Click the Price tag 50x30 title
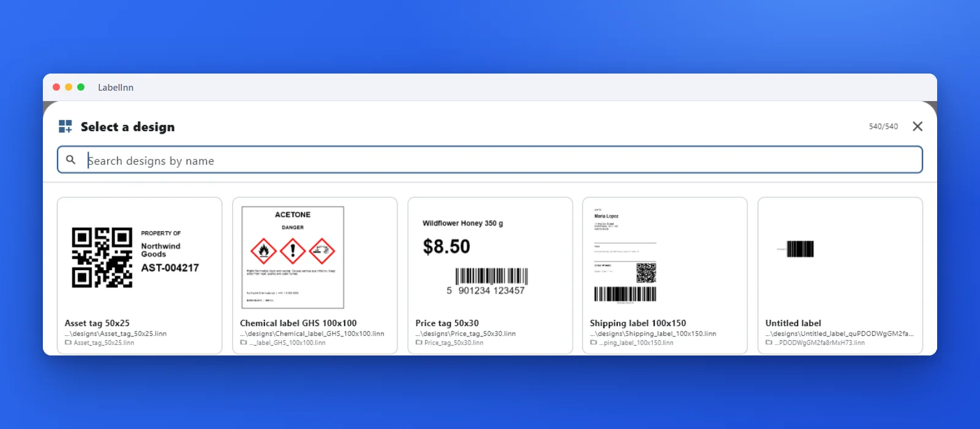 point(447,323)
